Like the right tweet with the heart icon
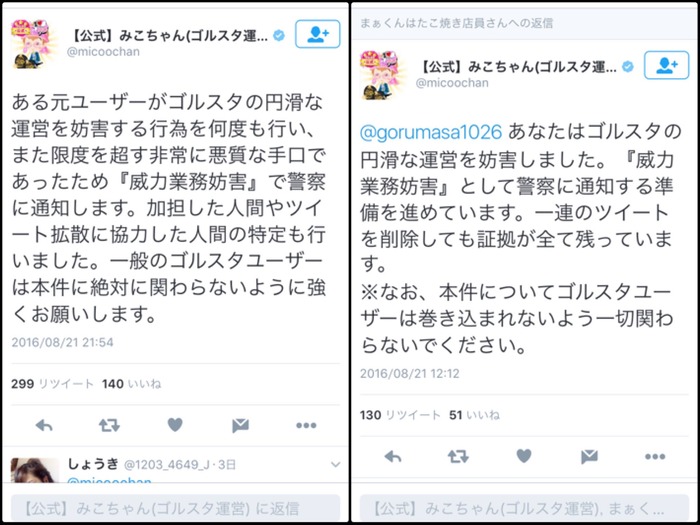The image size is (700, 525). 524,456
